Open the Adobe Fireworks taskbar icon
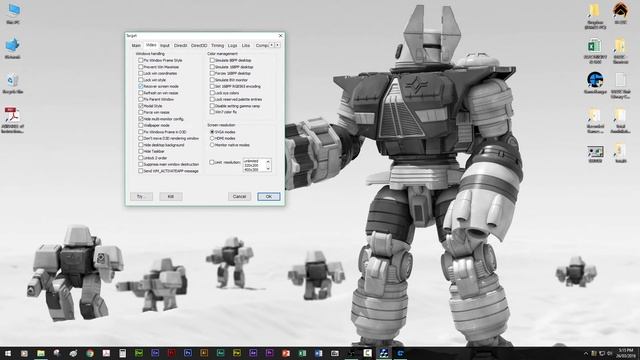 (x=237, y=353)
